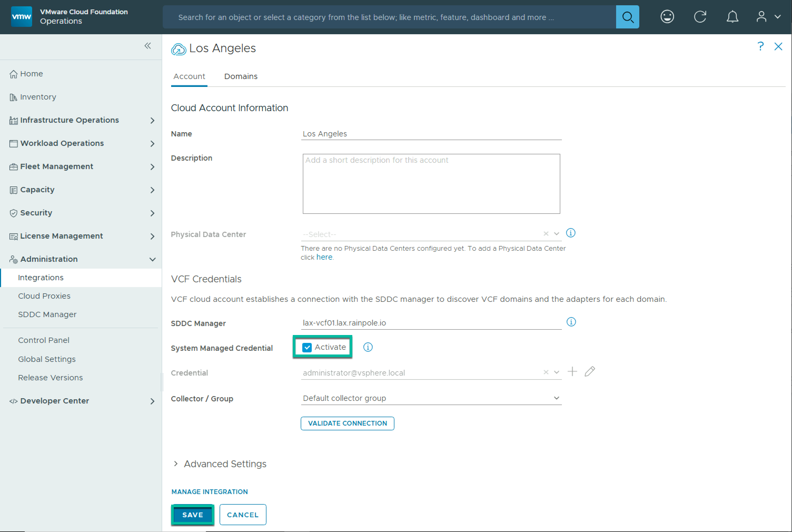
Task: Open the user account dropdown
Action: pos(769,17)
